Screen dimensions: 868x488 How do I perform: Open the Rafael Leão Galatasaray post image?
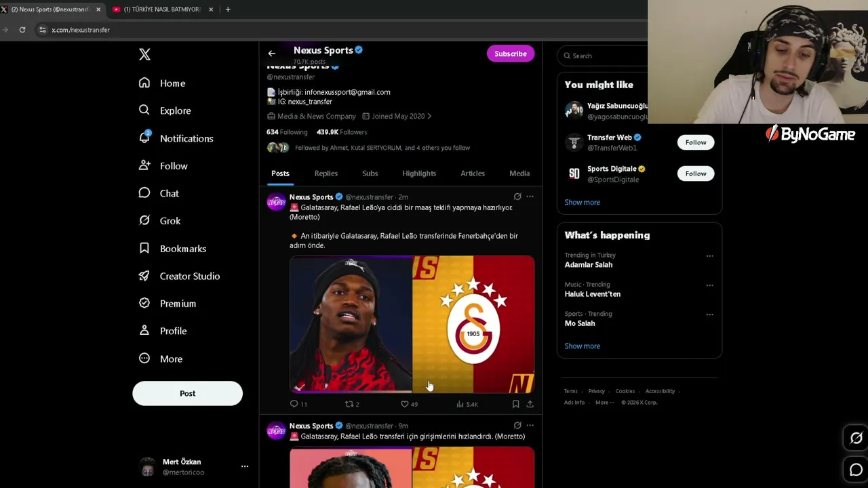(x=412, y=324)
